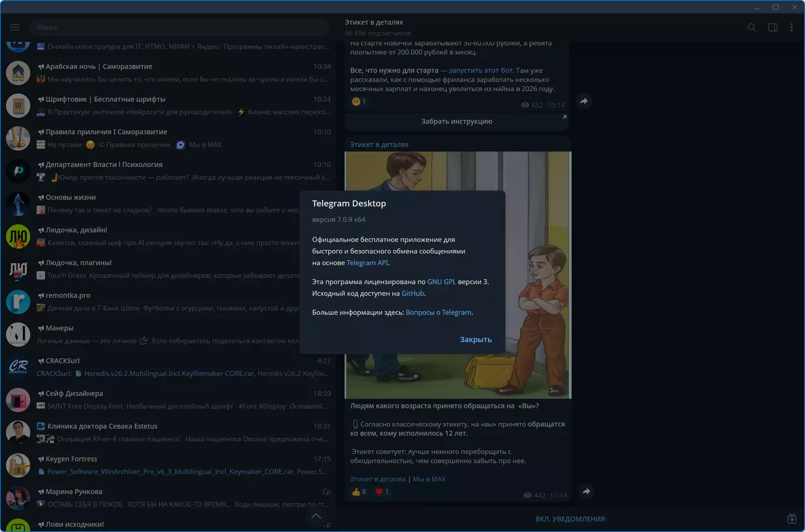Screen dimensions: 805x532
Task: Click the heart reaction with 1
Action: click(382, 491)
